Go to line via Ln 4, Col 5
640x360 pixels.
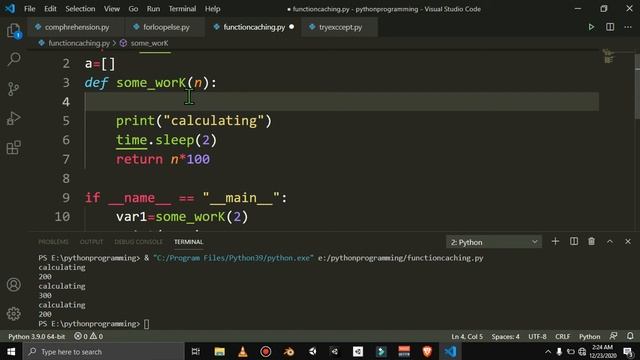tap(467, 336)
